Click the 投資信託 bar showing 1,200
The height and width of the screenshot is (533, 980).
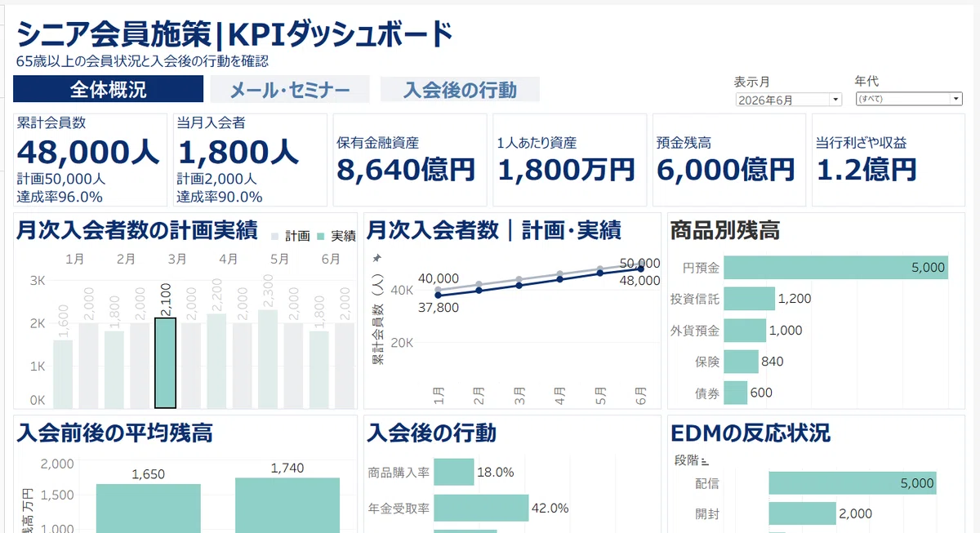749,299
